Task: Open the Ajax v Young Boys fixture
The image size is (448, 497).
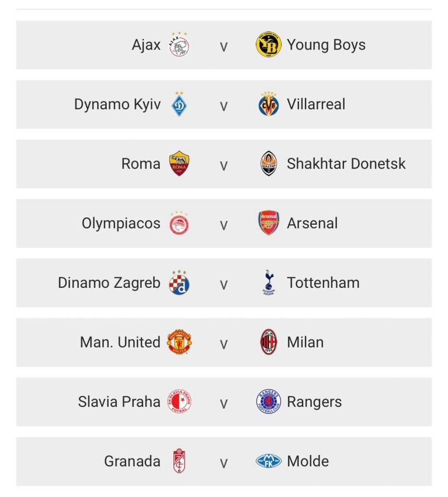Action: [x=224, y=45]
